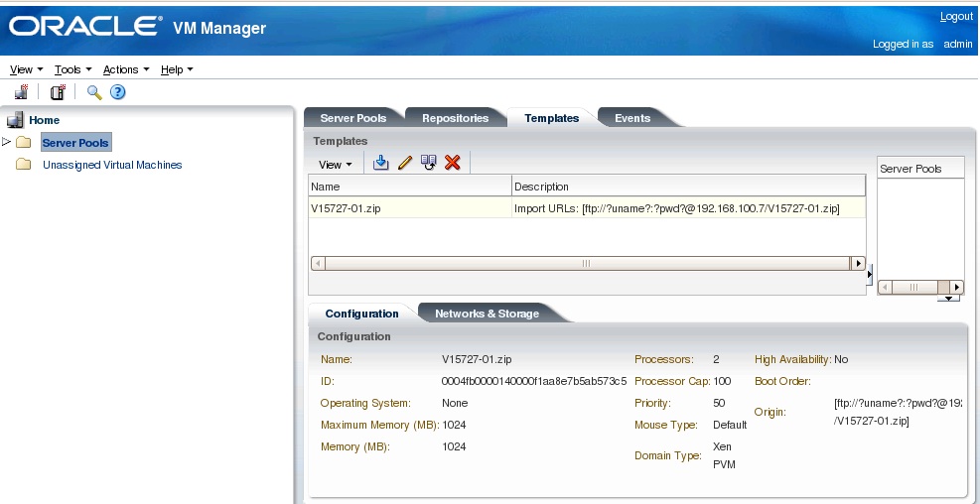Click the Home computer icon in tree
980x504 pixels.
point(15,120)
